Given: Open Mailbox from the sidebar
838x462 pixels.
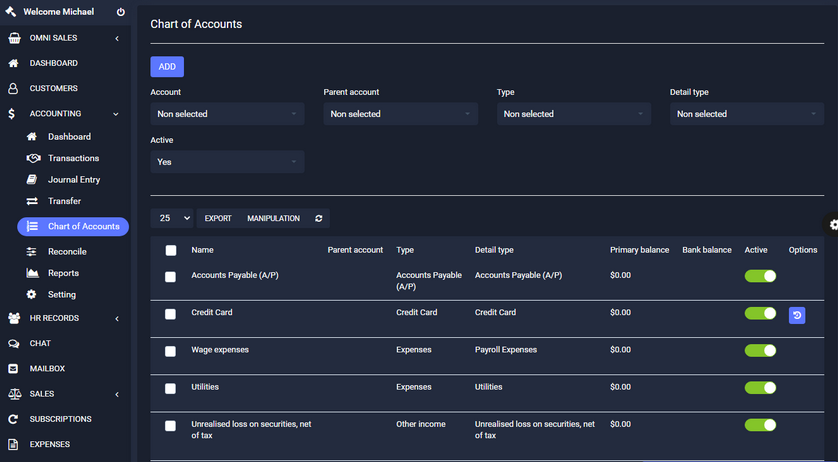Looking at the screenshot, I should (x=47, y=369).
